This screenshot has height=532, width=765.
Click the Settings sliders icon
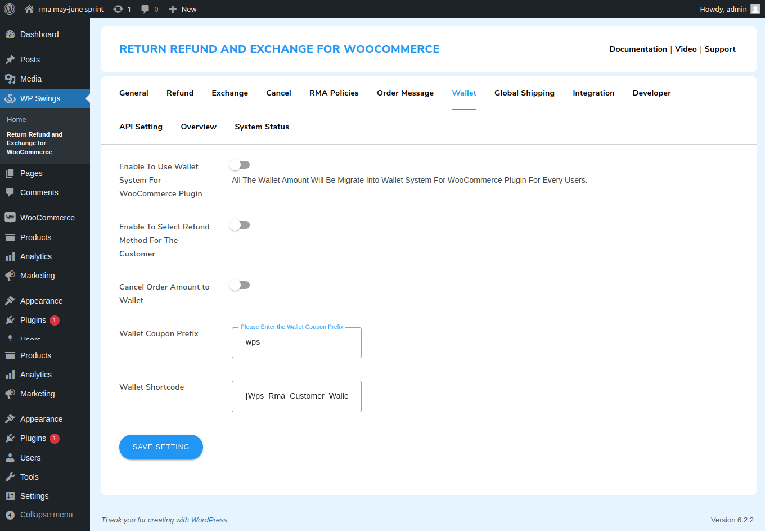click(x=10, y=496)
